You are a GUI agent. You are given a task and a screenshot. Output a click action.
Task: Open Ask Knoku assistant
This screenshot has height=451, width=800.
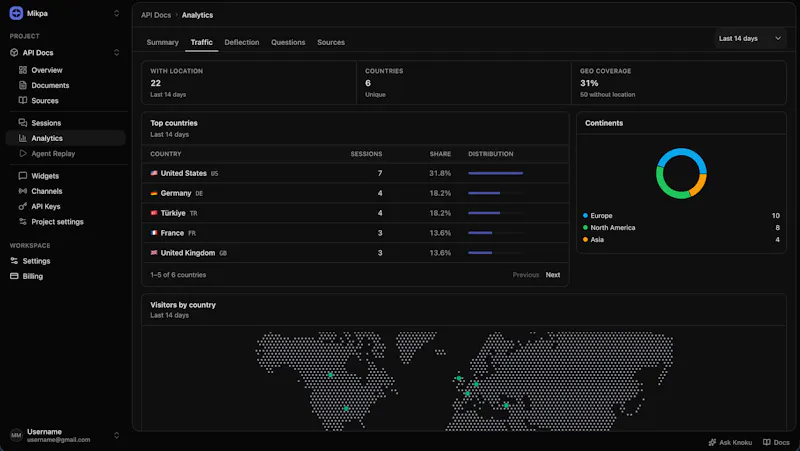(730, 442)
